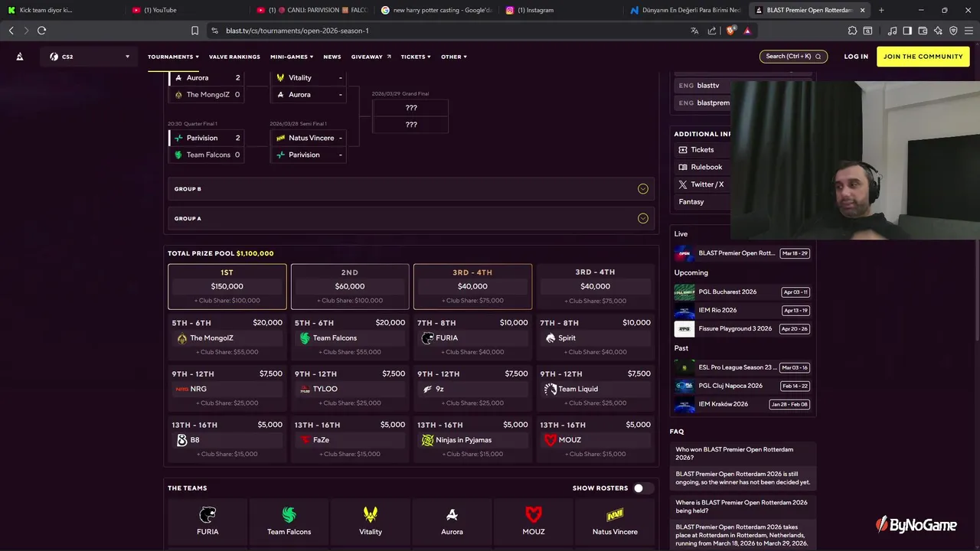Click The MongolZ in 5th-6th prize row
Image resolution: width=980 pixels, height=551 pixels.
(x=227, y=337)
